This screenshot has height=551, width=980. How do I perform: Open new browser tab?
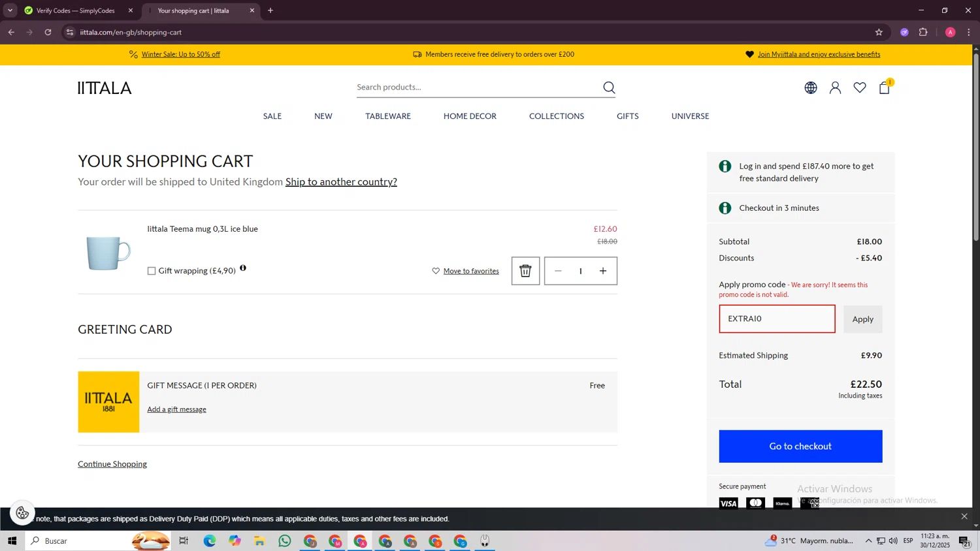click(270, 10)
